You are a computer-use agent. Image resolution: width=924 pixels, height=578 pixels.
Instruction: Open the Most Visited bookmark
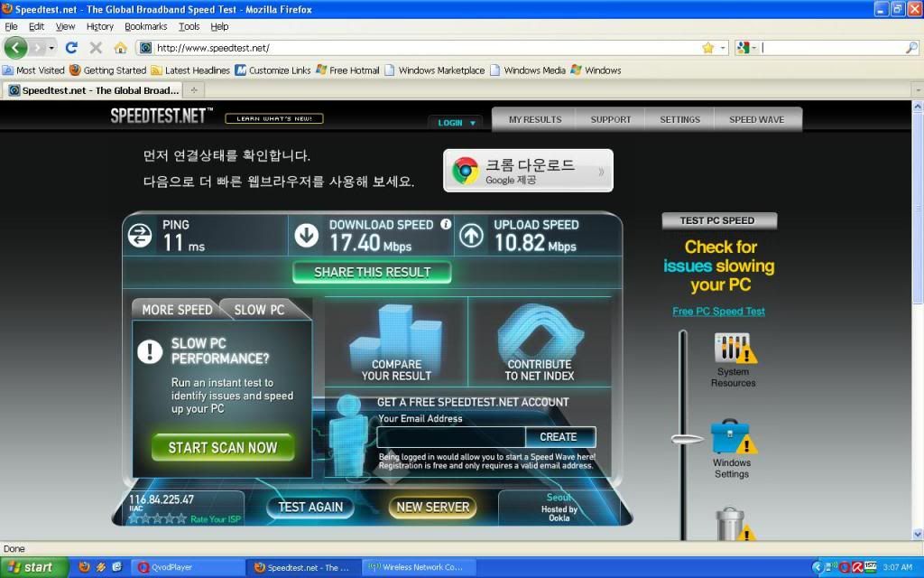34,70
